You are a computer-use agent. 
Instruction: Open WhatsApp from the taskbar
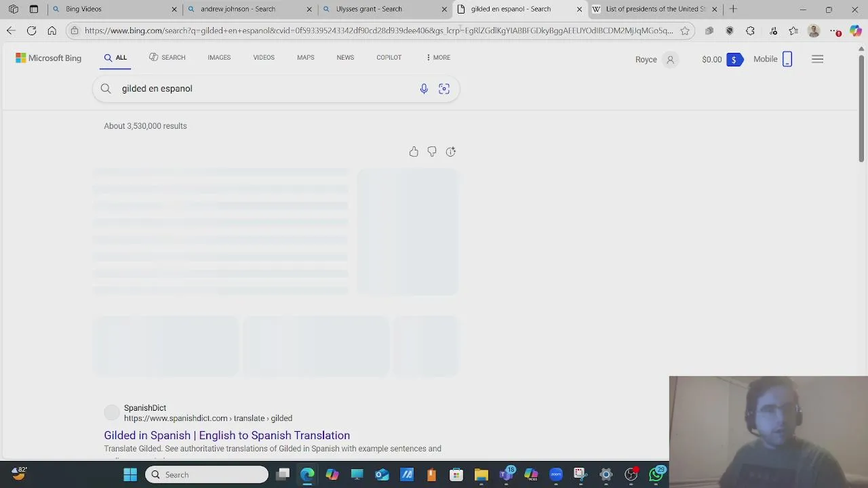656,474
